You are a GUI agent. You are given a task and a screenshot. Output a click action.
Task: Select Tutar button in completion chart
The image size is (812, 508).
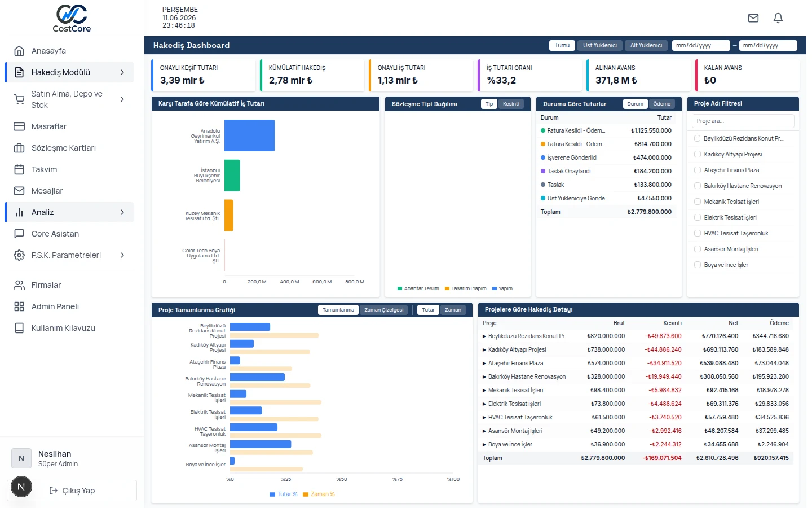(429, 310)
